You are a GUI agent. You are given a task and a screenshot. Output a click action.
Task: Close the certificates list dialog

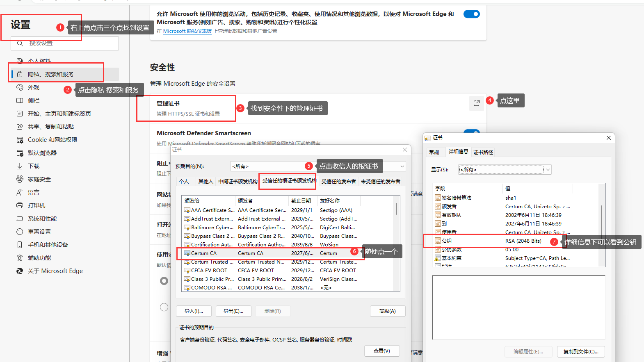[x=405, y=150]
